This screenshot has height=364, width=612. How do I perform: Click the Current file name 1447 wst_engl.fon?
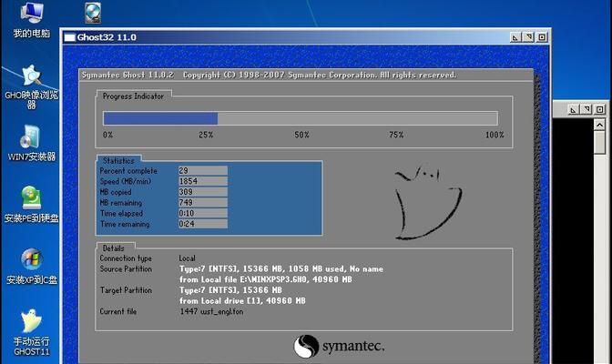pyautogui.click(x=211, y=311)
